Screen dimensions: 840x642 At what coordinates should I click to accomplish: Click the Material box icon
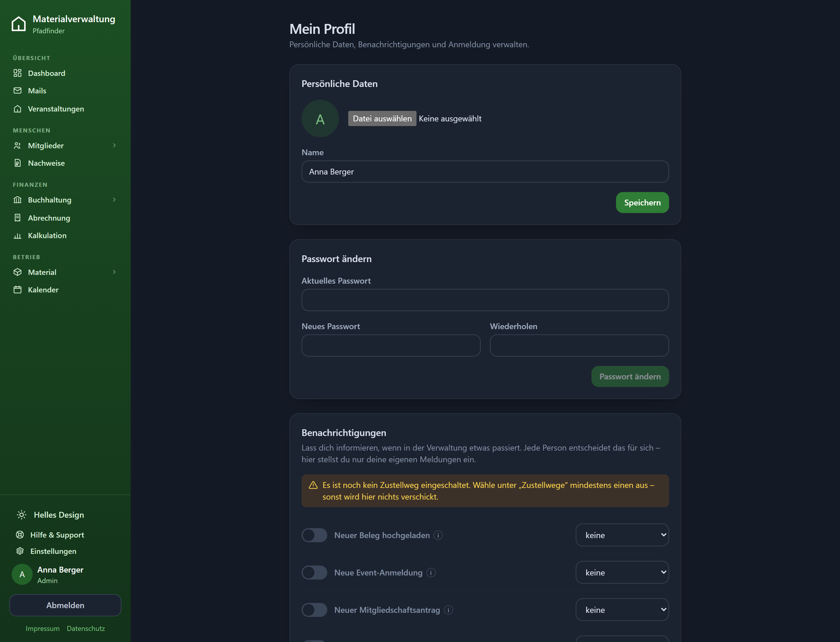click(17, 272)
